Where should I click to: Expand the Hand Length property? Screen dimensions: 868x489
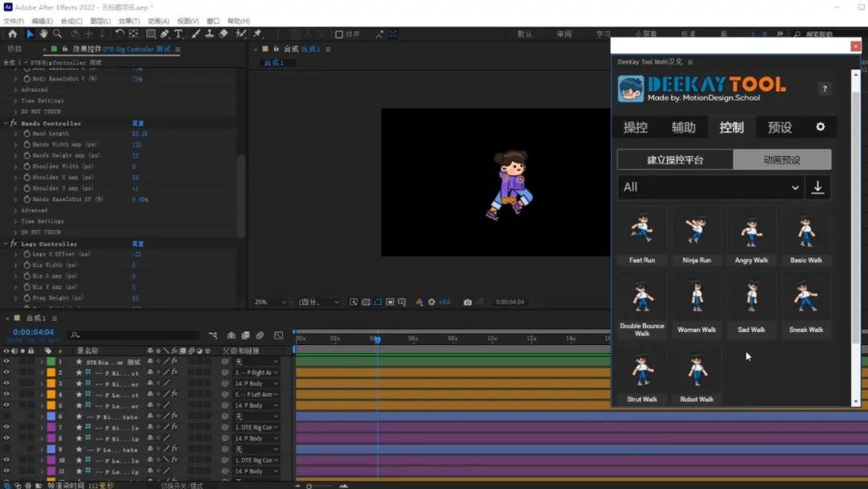tap(15, 134)
